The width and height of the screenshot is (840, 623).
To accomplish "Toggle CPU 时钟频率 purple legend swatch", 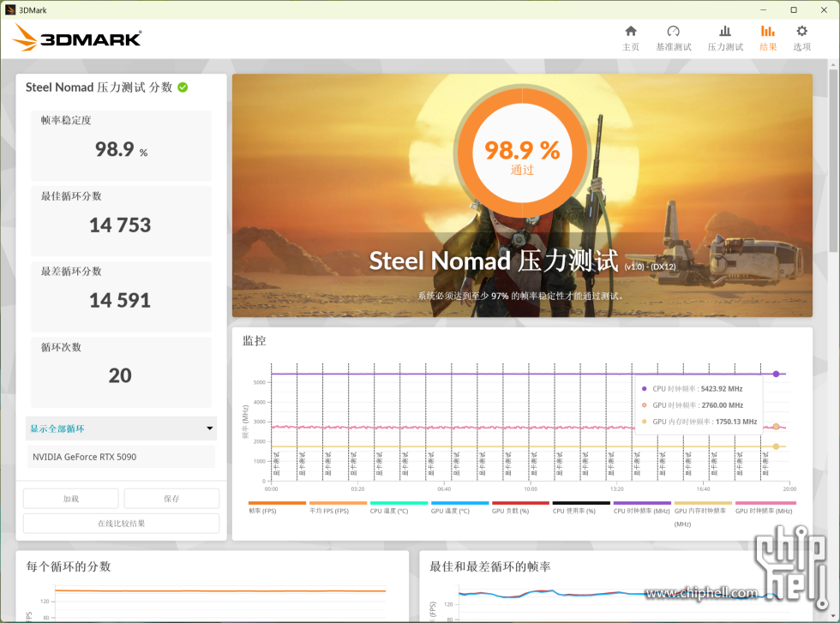I will (x=642, y=503).
